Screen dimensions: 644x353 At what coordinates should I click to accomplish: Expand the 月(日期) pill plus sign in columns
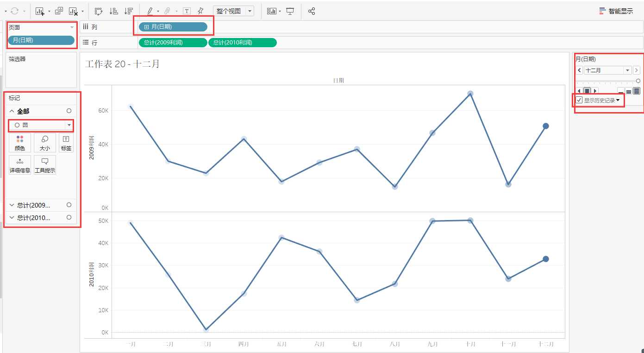pyautogui.click(x=146, y=27)
